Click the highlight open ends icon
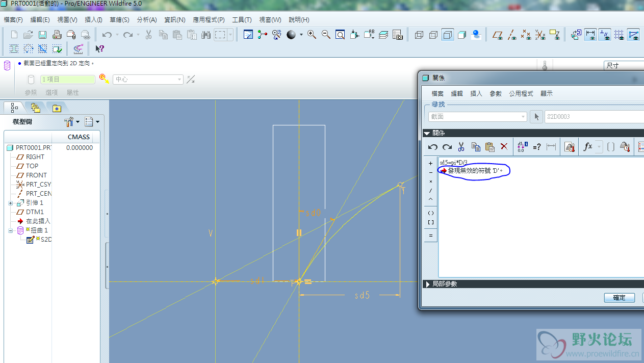This screenshot has width=644, height=363. point(28,49)
